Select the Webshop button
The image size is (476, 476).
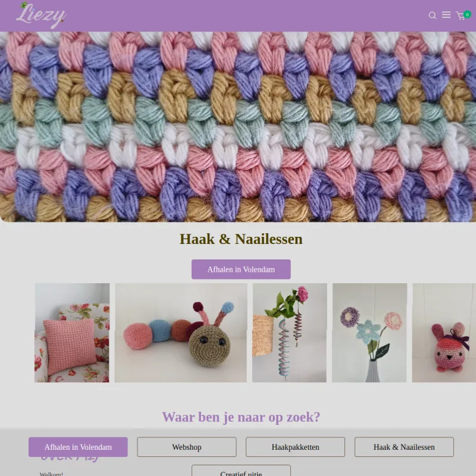click(187, 447)
